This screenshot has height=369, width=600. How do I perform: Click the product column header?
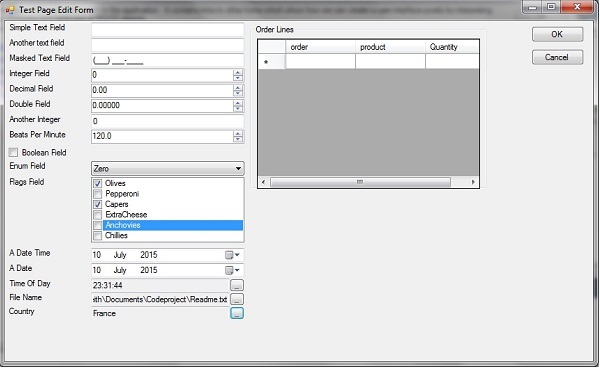(390, 47)
